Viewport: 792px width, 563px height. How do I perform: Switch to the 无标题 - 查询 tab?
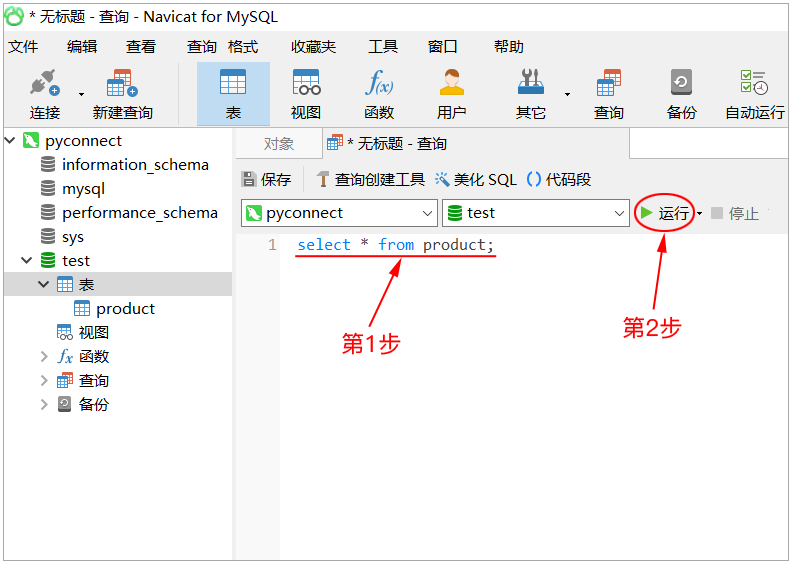point(475,144)
